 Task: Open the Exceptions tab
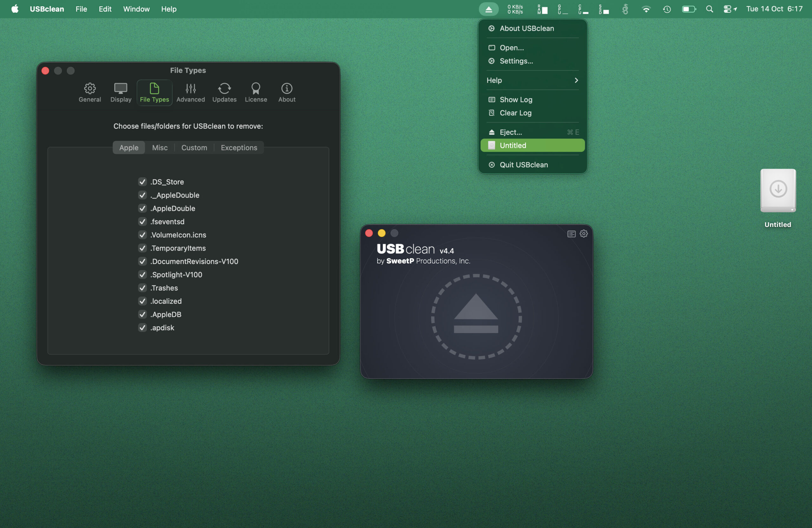239,147
